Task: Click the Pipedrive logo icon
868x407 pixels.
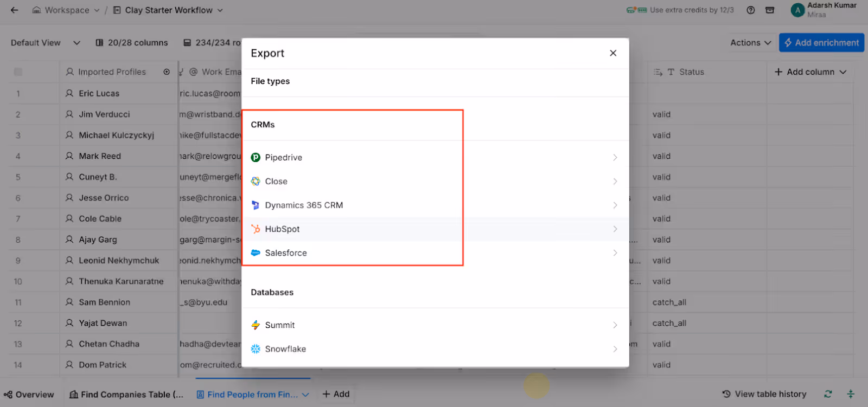Action: [256, 158]
